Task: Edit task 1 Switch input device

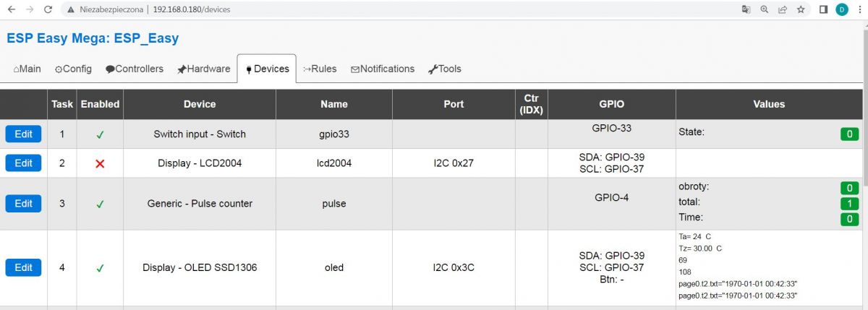Action: coord(23,134)
